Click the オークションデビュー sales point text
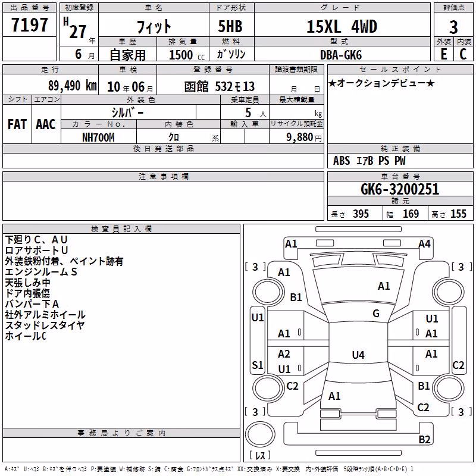Screen dimensions: 476x476 [x=381, y=83]
